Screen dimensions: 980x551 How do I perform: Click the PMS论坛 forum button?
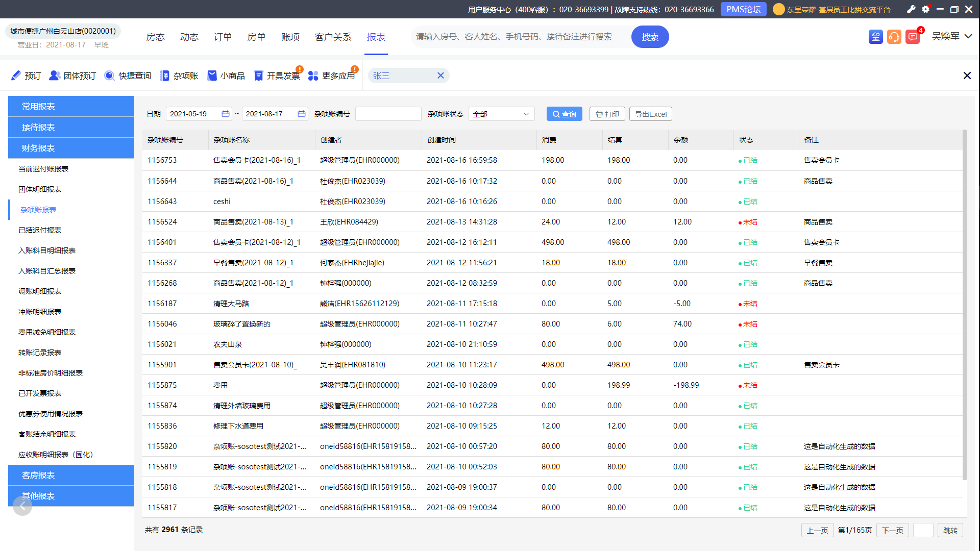coord(744,9)
